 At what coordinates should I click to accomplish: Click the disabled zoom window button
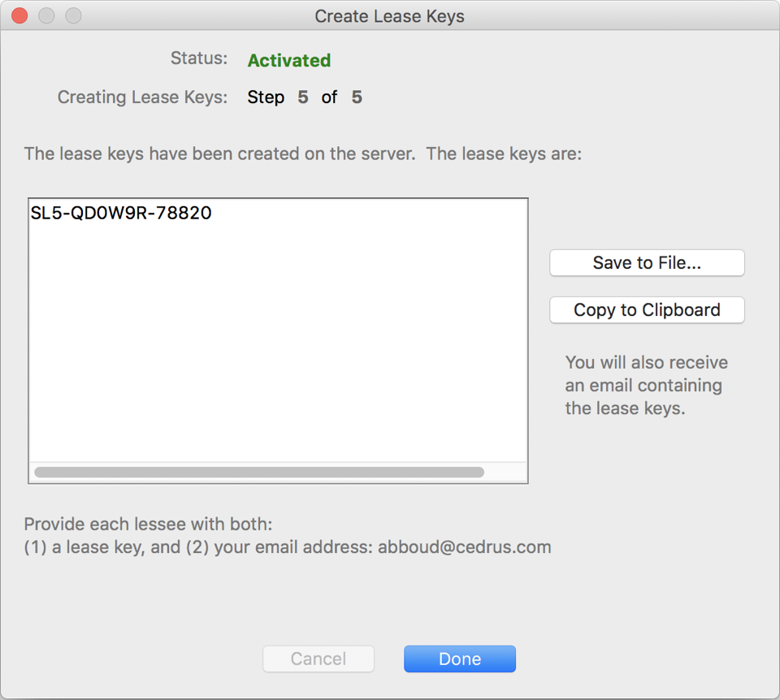(73, 16)
